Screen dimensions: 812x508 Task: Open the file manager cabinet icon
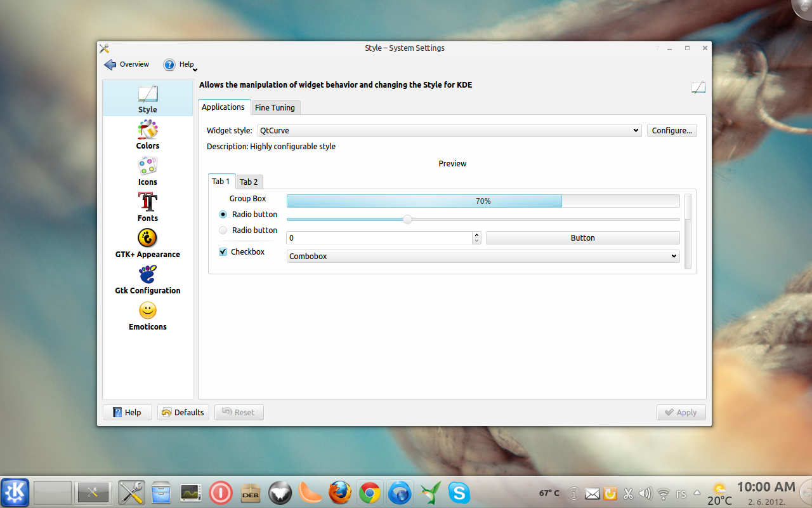(161, 492)
